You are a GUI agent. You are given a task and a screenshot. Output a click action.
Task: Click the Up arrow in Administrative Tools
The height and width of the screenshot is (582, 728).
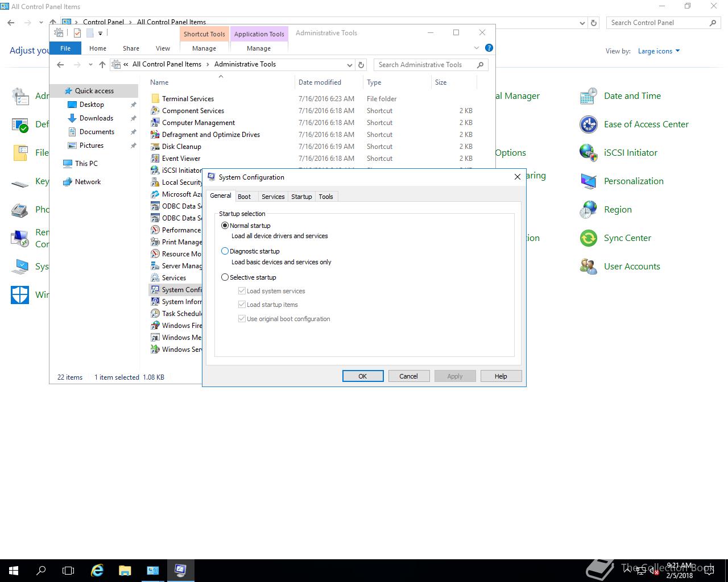click(102, 65)
